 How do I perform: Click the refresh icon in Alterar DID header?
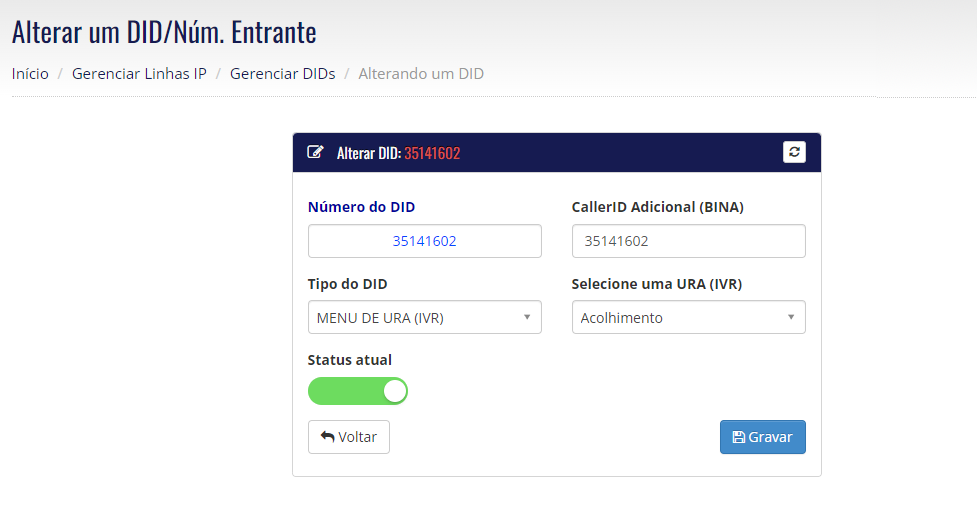pos(794,152)
